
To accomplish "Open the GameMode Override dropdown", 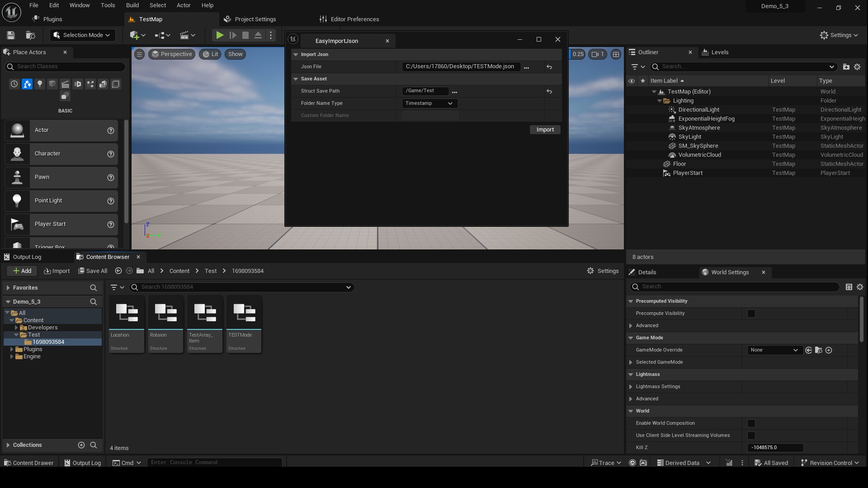I will [x=774, y=350].
